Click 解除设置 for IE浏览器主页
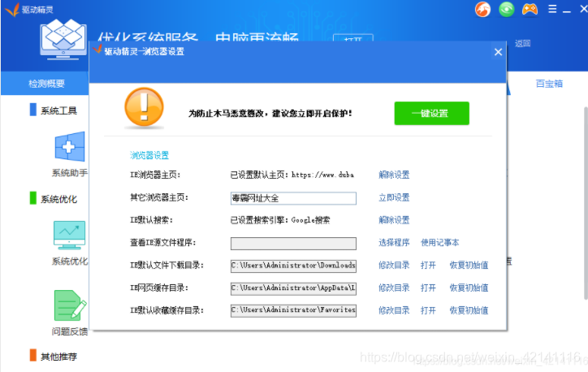 [394, 175]
